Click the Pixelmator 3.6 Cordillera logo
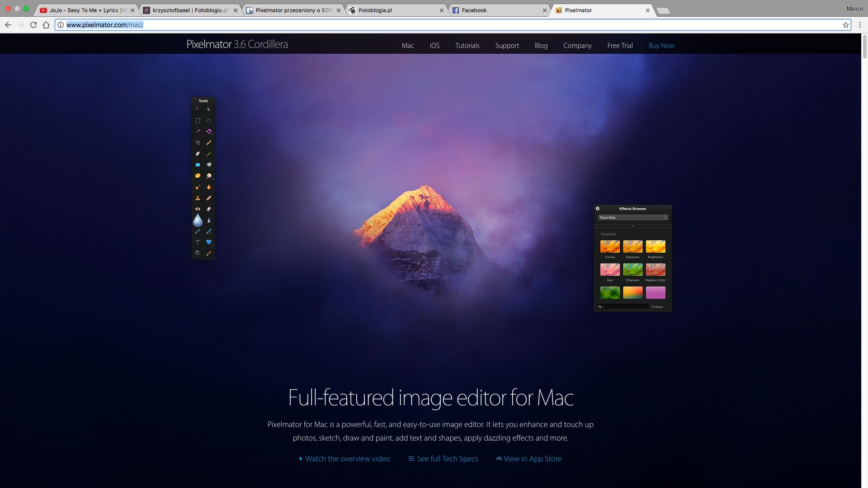 237,44
